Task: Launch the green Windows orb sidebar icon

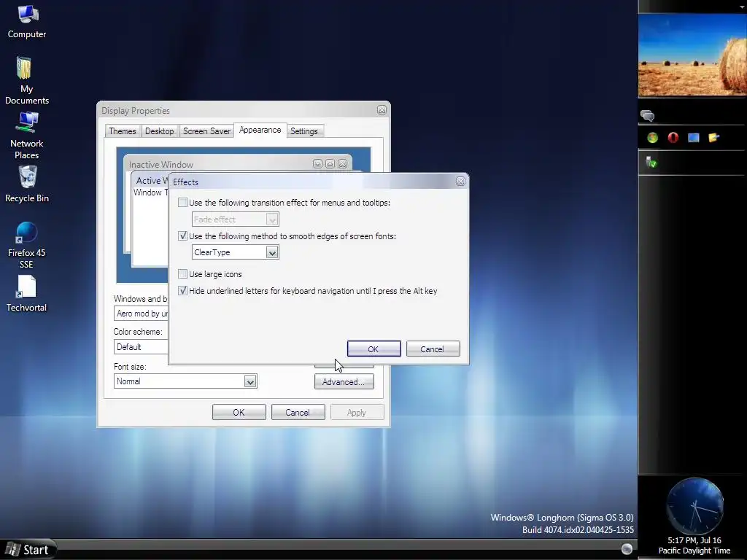Action: (x=653, y=138)
